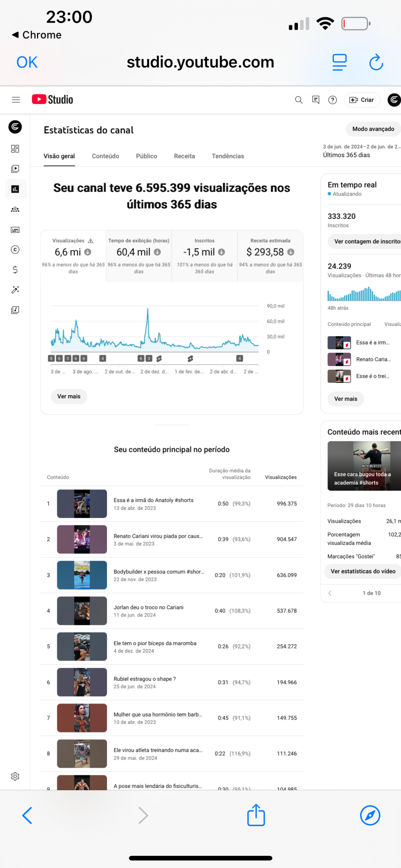401x868 pixels.
Task: Open the Copyright icon in the sidebar
Action: pyautogui.click(x=15, y=250)
